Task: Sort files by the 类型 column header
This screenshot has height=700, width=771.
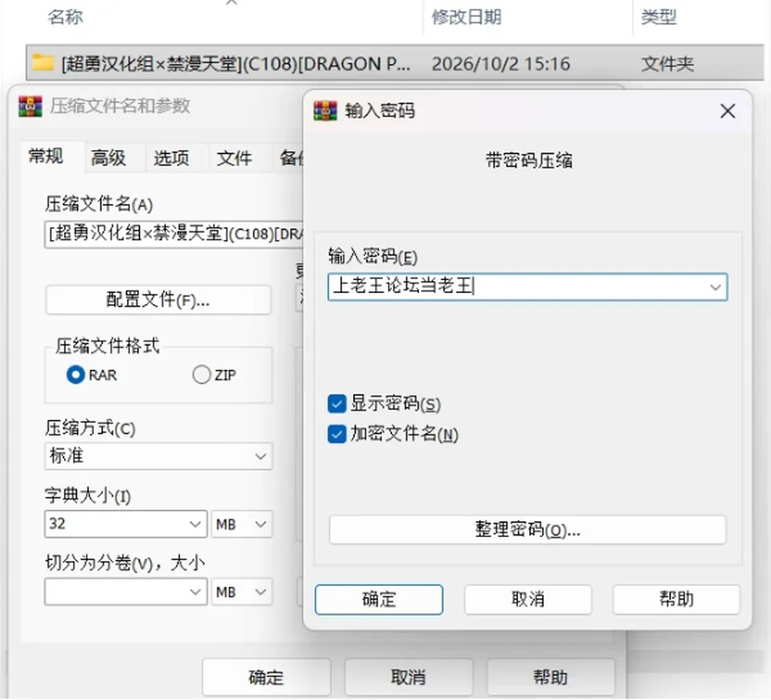Action: click(x=659, y=17)
